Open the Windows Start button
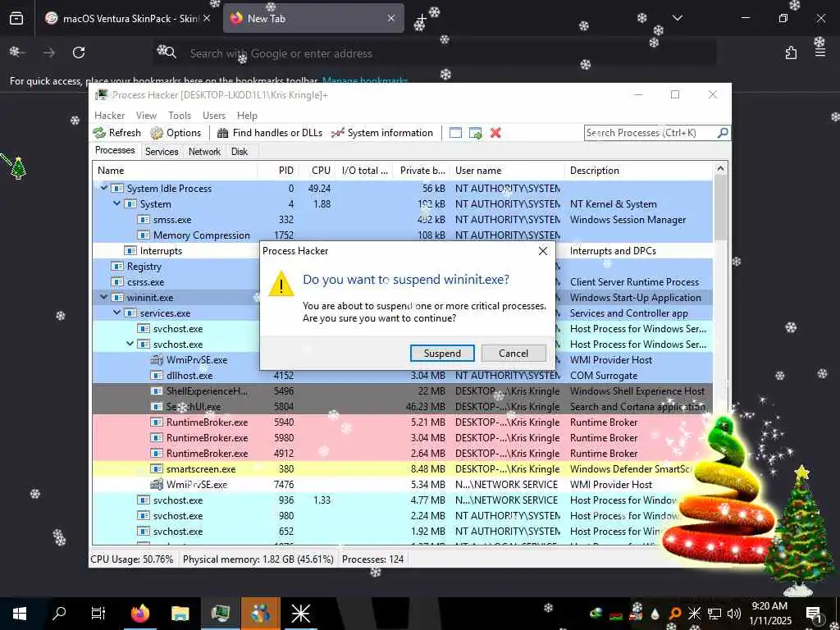This screenshot has height=630, width=840. coord(20,614)
